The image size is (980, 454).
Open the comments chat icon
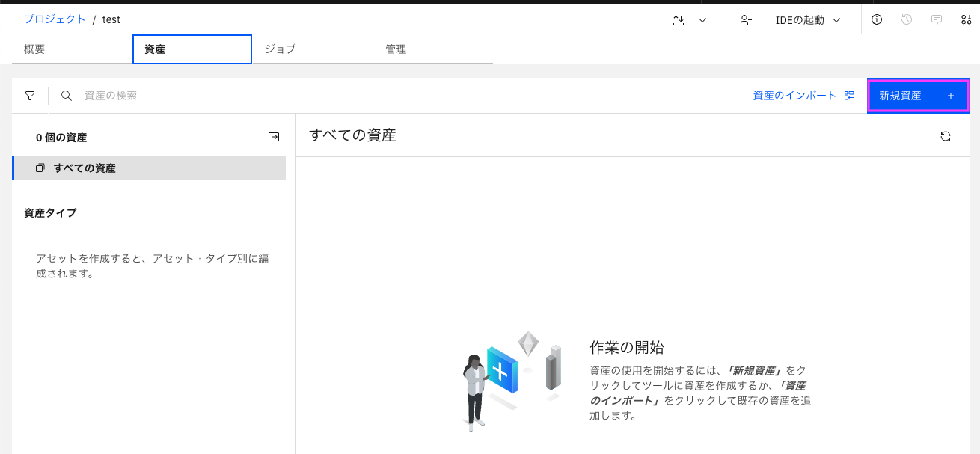937,20
